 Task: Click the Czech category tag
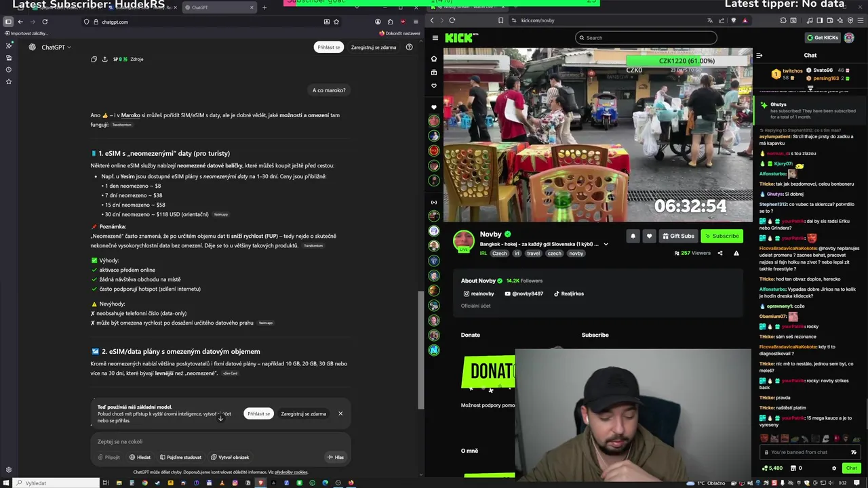pos(500,253)
